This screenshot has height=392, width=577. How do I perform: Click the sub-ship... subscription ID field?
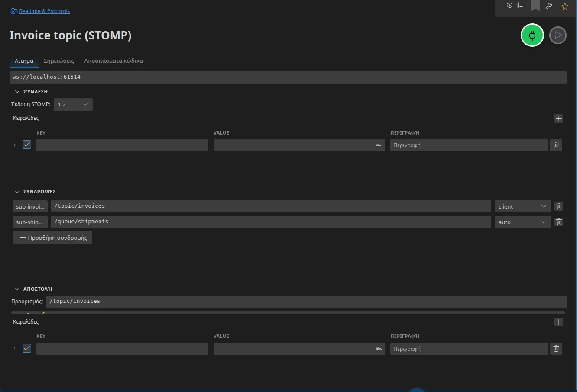(x=30, y=222)
